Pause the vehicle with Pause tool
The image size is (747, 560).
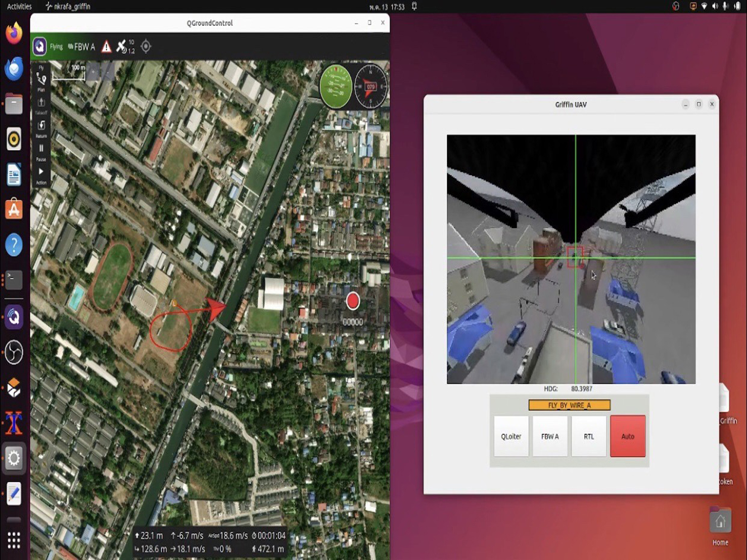41,151
